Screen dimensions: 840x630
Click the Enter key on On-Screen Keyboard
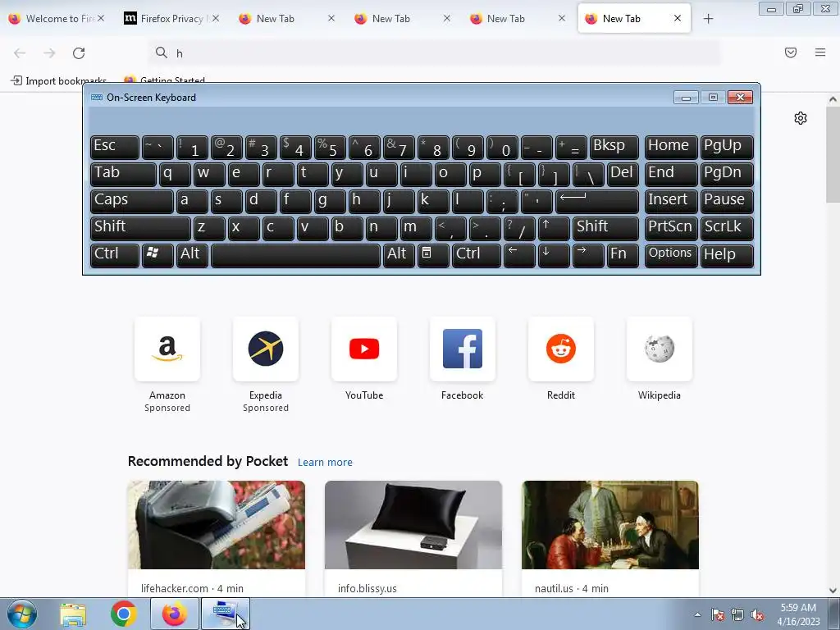pyautogui.click(x=597, y=202)
